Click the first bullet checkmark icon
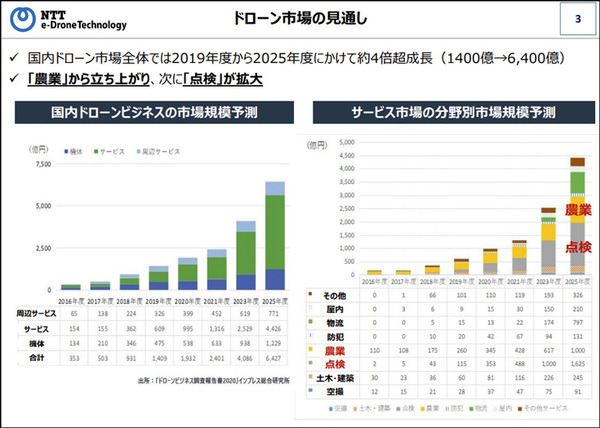The image size is (600, 428). click(x=12, y=59)
